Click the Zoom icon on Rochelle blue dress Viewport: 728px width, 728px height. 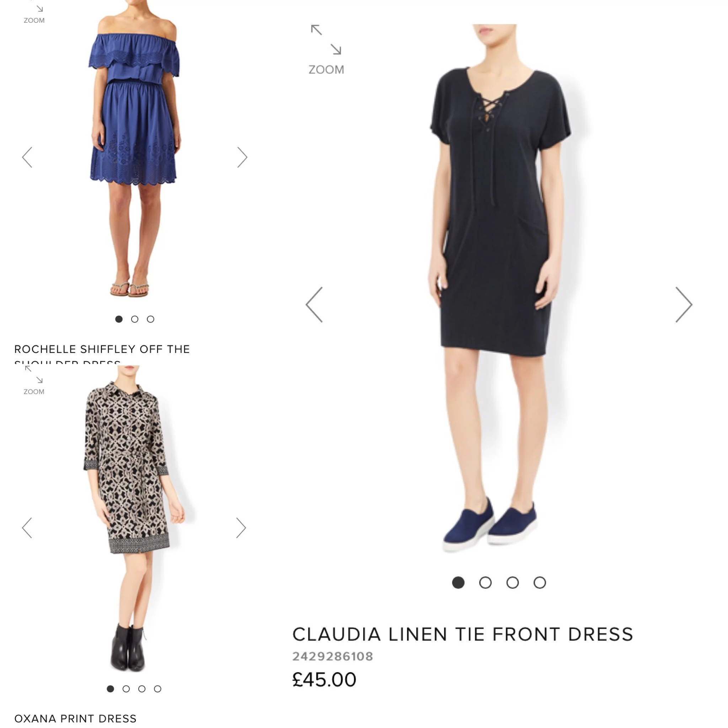34,13
